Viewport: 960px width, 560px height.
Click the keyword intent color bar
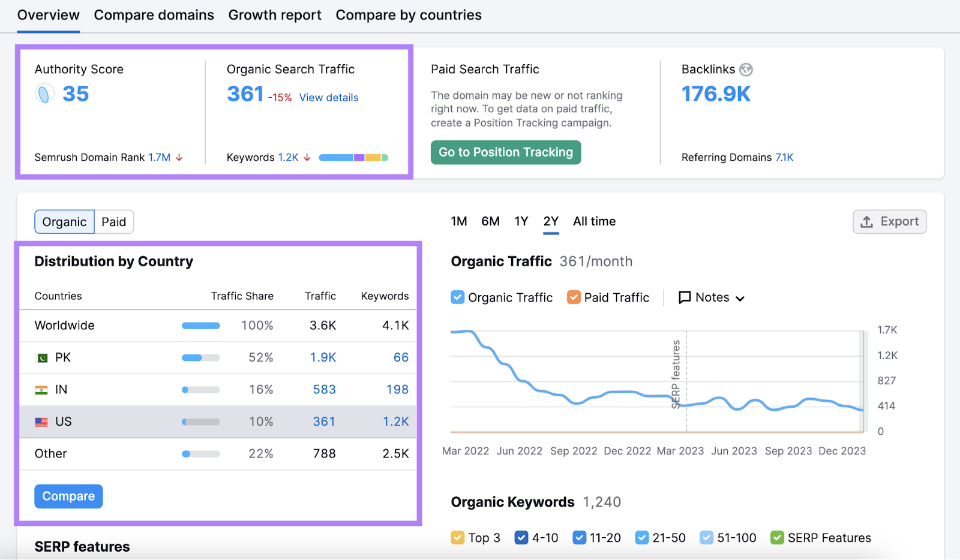pyautogui.click(x=353, y=157)
